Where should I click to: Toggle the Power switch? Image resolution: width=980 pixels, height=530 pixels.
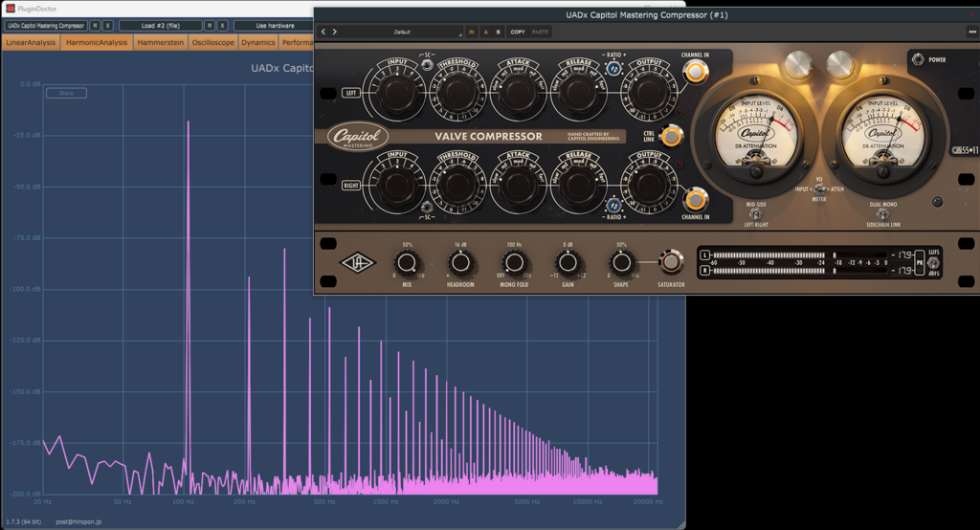(918, 59)
